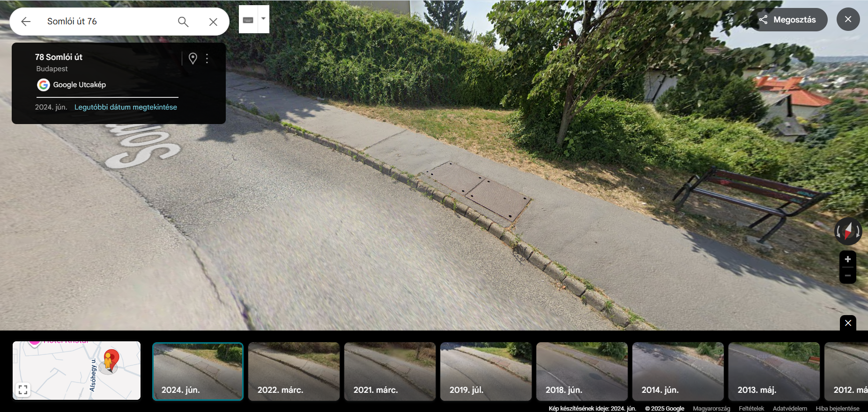Expand keyboard input method dropdown arrow
868x412 pixels.
(x=263, y=19)
